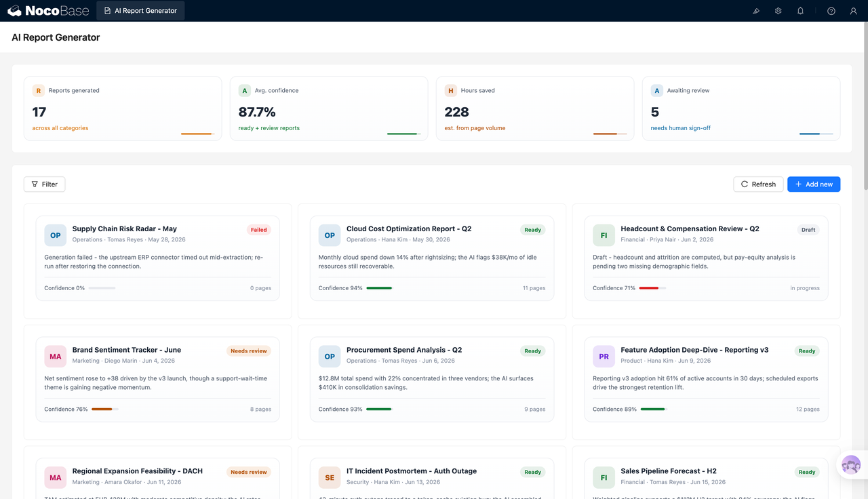Click the Confidence 0% bar
The image size is (868, 499).
[102, 288]
